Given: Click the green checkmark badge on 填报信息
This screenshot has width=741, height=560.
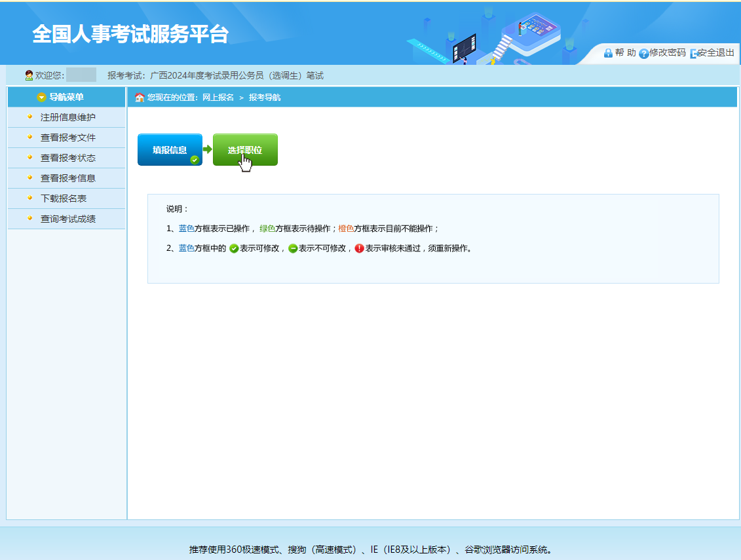Looking at the screenshot, I should click(x=195, y=159).
